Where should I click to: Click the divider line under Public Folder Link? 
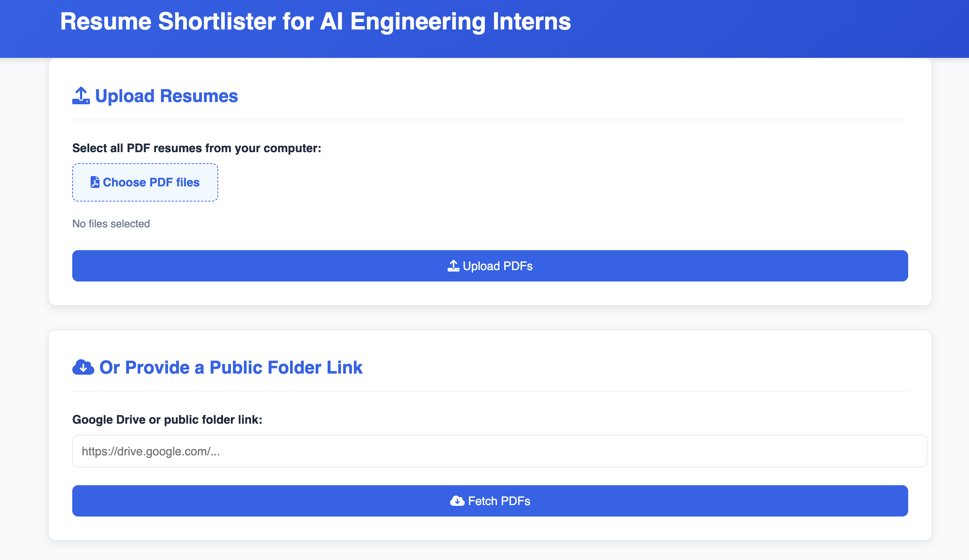(490, 391)
